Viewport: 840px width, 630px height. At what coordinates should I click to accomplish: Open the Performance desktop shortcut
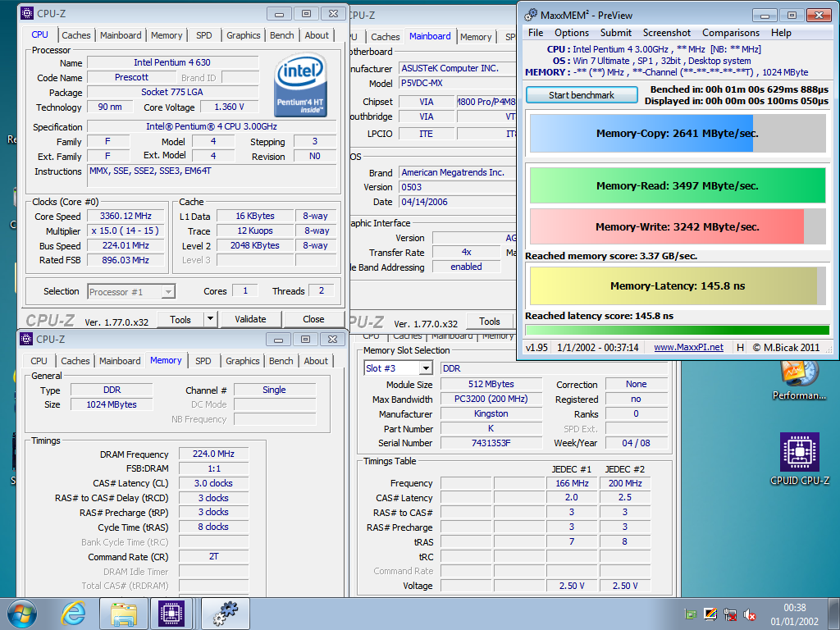coord(799,381)
